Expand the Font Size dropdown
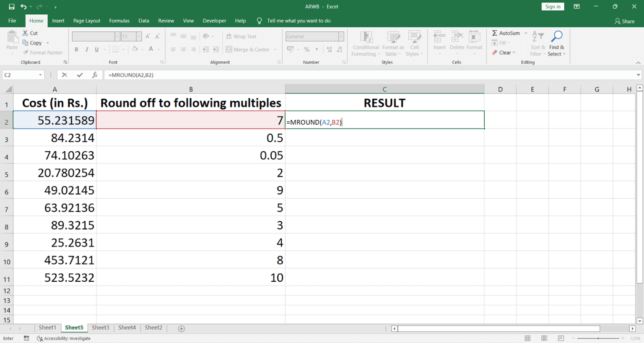Image resolution: width=644 pixels, height=343 pixels. pos(138,36)
